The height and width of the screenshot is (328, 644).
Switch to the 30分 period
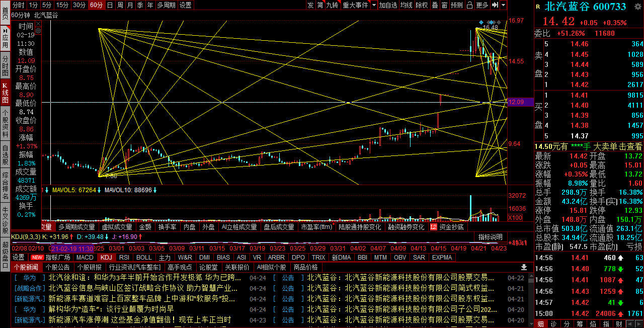click(x=79, y=5)
